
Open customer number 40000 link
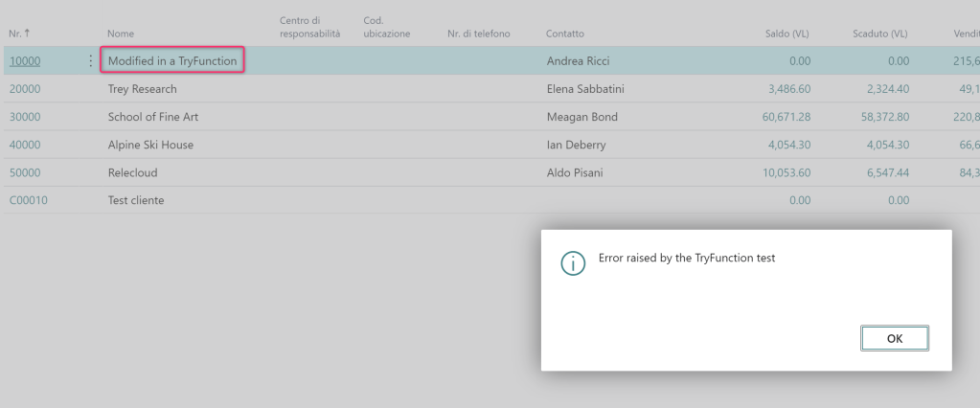(x=25, y=145)
